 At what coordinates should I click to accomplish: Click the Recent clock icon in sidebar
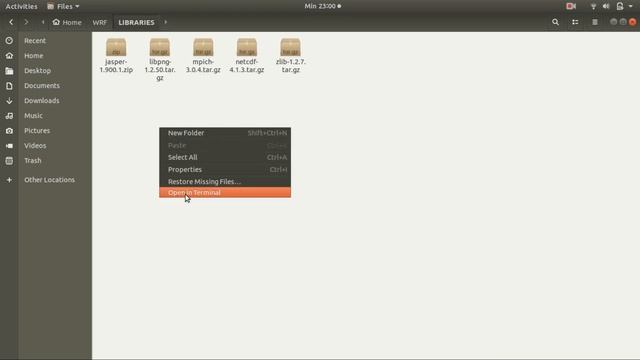pos(9,40)
